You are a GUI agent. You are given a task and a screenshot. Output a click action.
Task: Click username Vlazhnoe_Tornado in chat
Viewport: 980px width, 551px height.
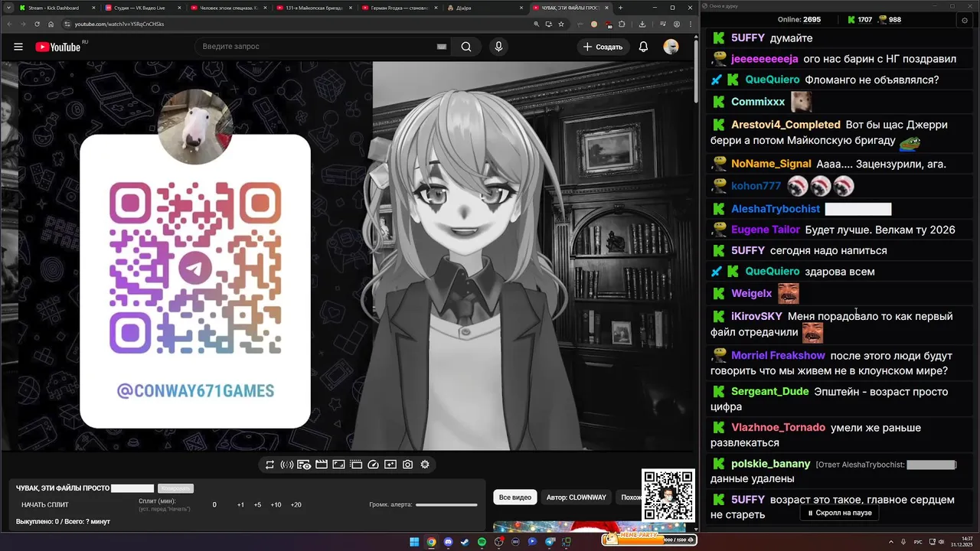(x=778, y=427)
